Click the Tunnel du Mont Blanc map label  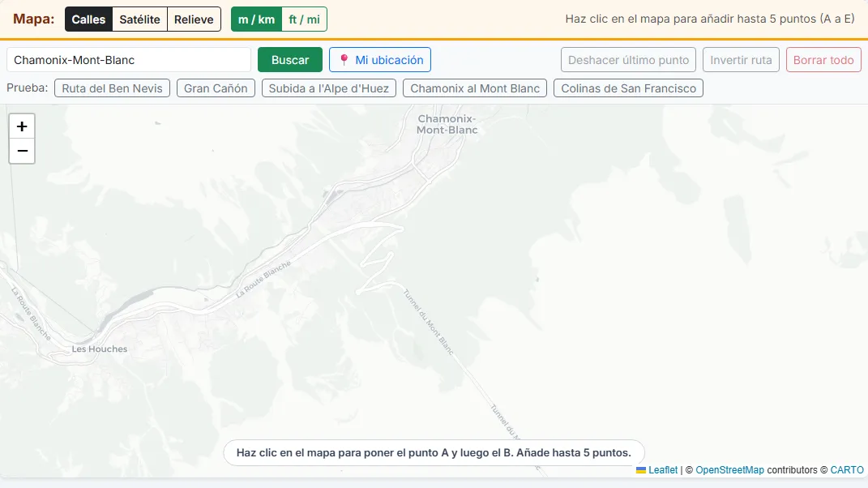click(x=429, y=323)
